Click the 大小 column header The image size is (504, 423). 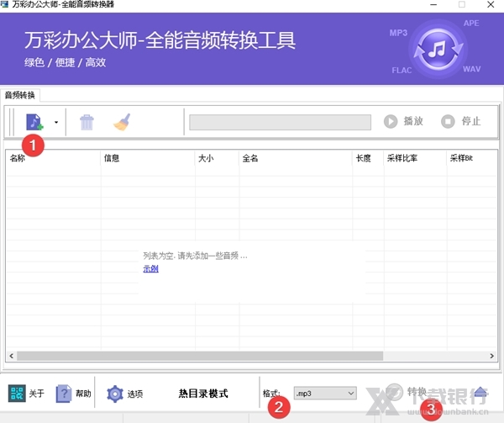pos(217,158)
